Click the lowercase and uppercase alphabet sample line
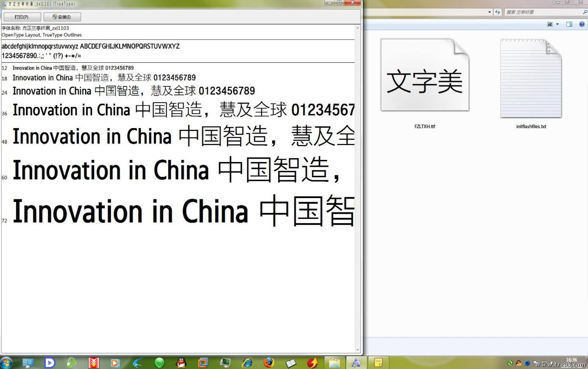Screen dimensions: 588x369 coord(91,46)
